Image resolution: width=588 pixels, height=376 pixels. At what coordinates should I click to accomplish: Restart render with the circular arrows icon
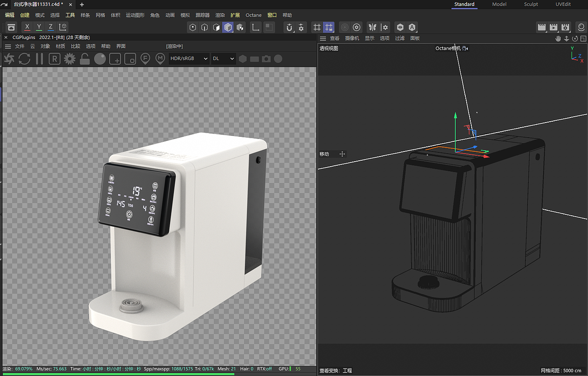tap(24, 59)
